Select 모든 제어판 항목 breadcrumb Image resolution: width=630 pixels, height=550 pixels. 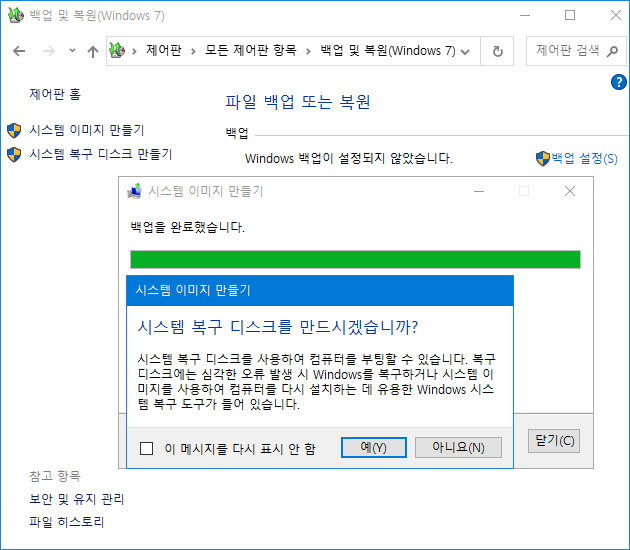click(x=251, y=50)
